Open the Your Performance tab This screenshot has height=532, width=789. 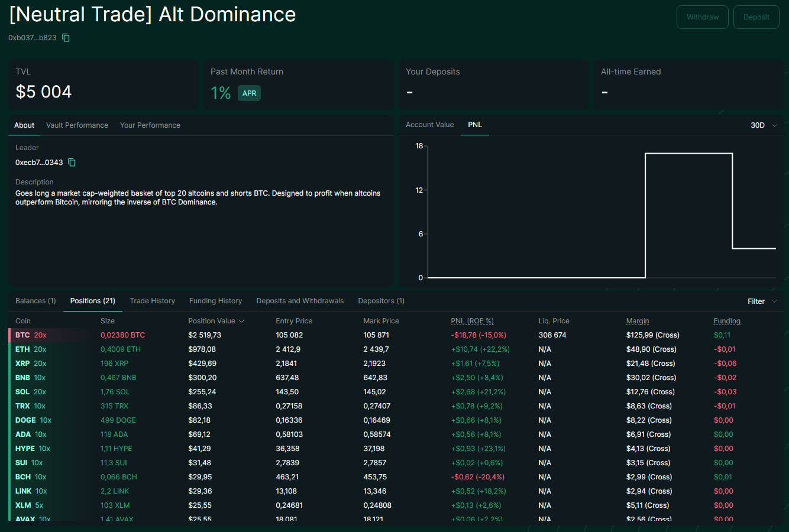(x=150, y=125)
